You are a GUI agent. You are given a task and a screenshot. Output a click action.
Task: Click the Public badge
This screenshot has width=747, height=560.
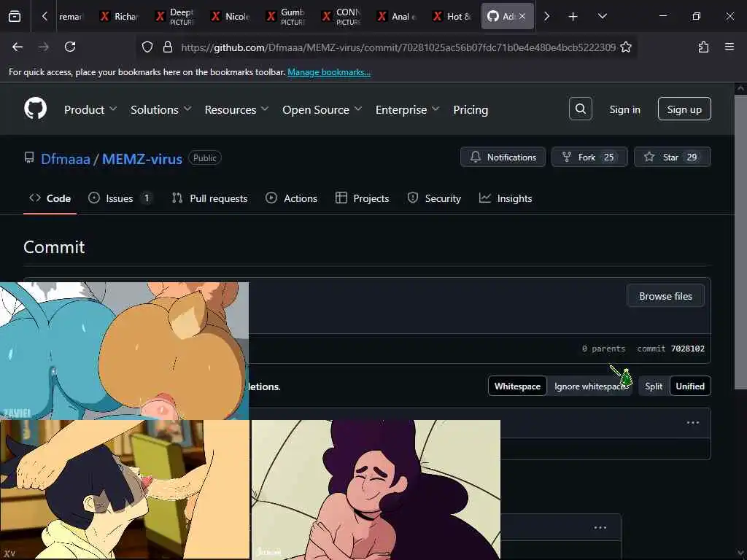click(x=204, y=157)
